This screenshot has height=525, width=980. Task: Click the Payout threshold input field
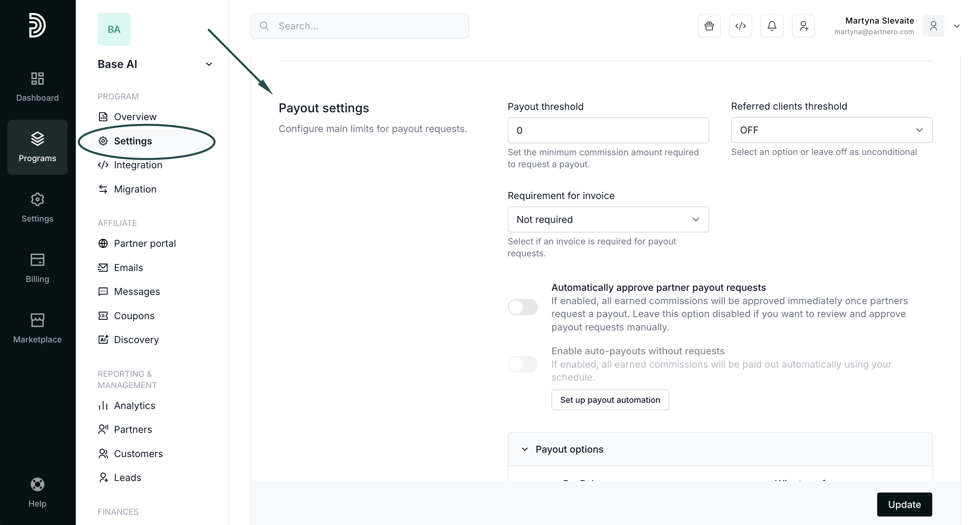click(608, 130)
